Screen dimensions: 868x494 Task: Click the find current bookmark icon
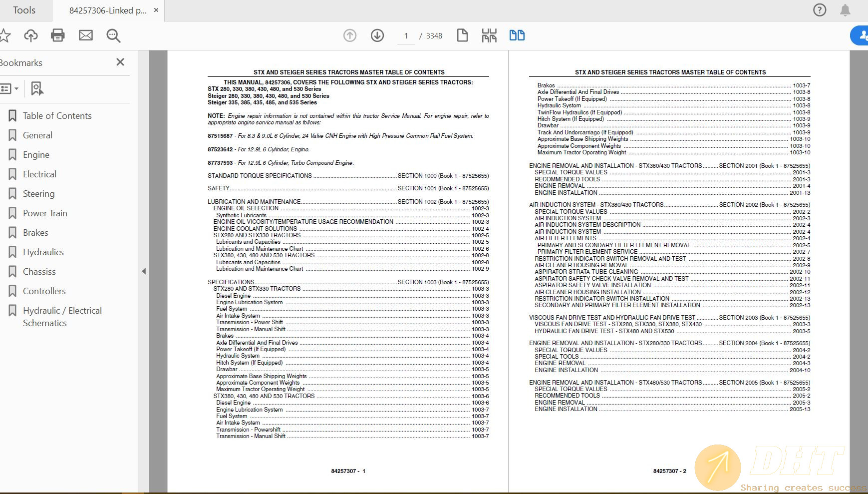point(37,89)
